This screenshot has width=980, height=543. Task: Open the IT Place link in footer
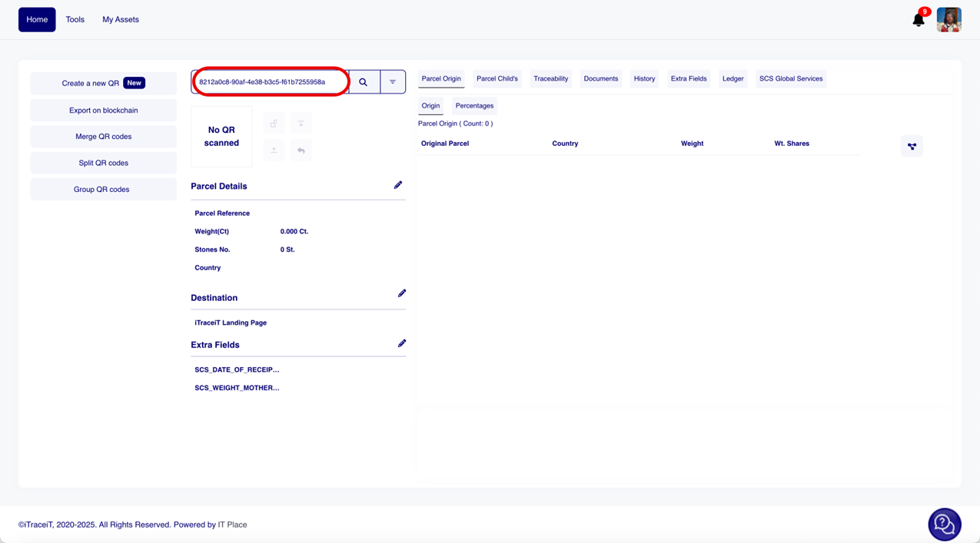[232, 525]
